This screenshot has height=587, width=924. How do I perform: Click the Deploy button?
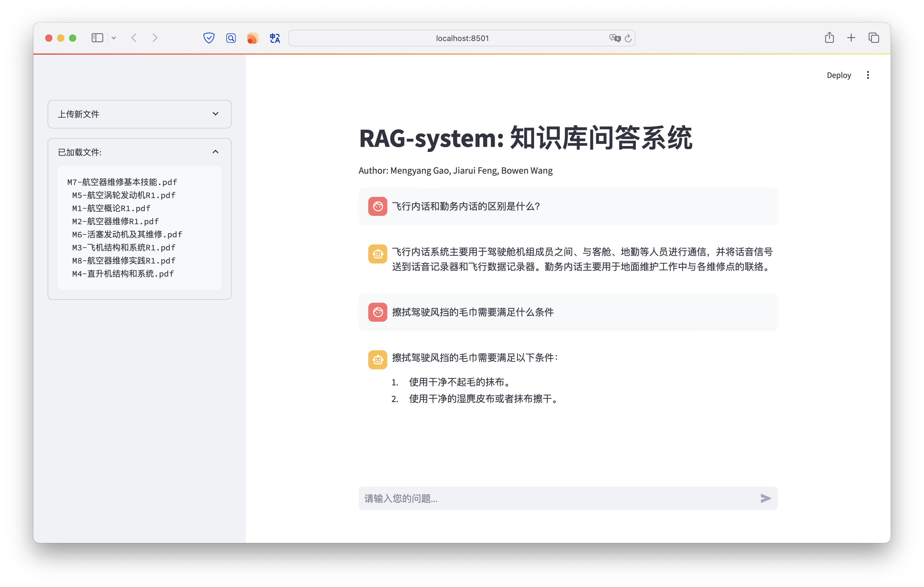pyautogui.click(x=839, y=75)
